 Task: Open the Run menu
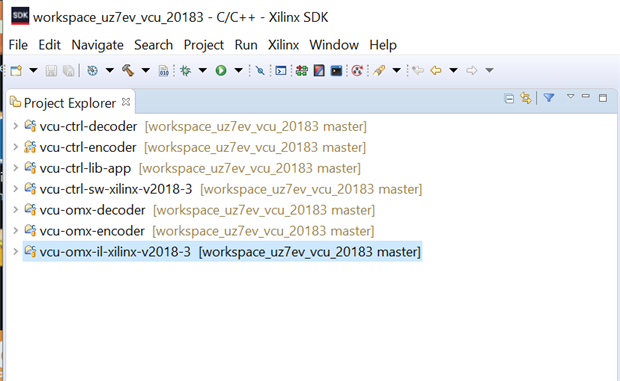246,45
